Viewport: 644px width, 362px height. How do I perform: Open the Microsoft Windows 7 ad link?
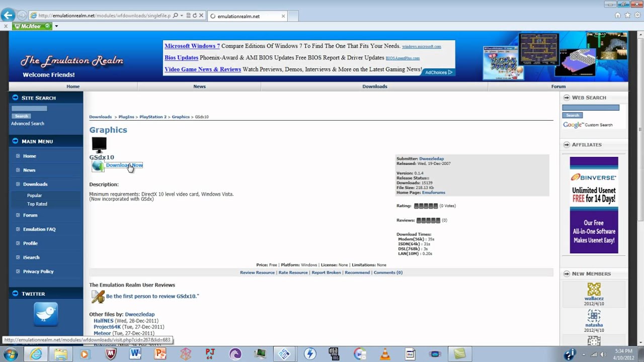(x=192, y=46)
